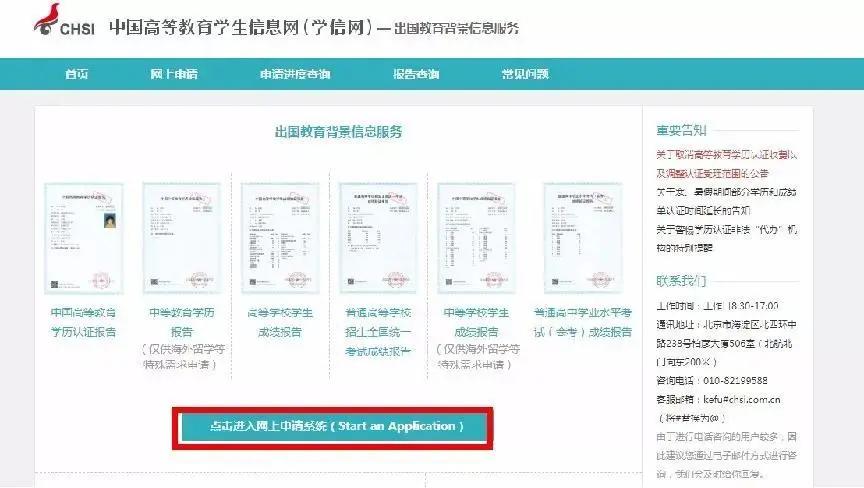Open 中等教育学历报告 sample thumbnail
This screenshot has width=864, height=488.
click(x=182, y=238)
